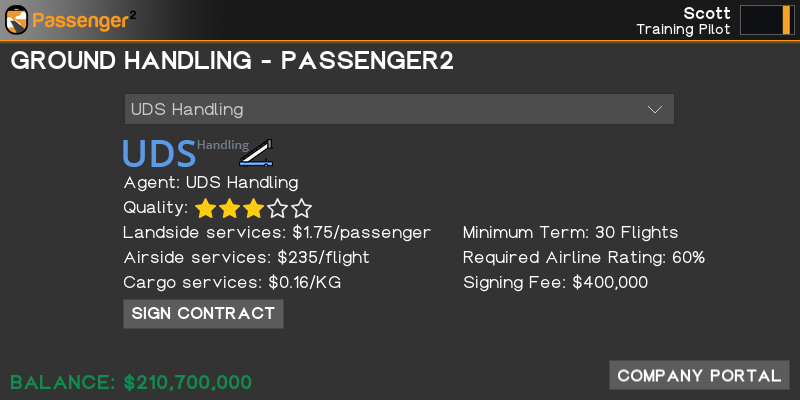Viewport: 800px width, 400px height.
Task: Click the pilot rank badge next to Scott
Action: (x=766, y=20)
